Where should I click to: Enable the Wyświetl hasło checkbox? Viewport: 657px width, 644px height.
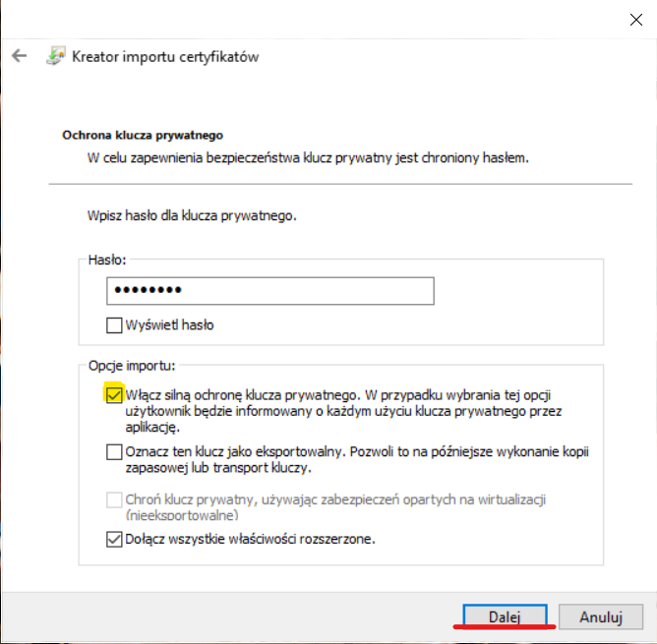point(114,324)
